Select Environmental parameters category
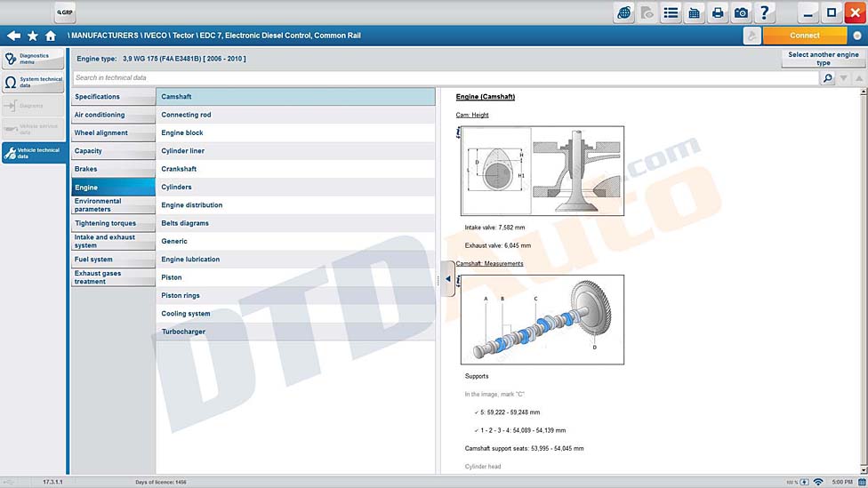Viewport: 868px width, 488px height. click(x=114, y=205)
